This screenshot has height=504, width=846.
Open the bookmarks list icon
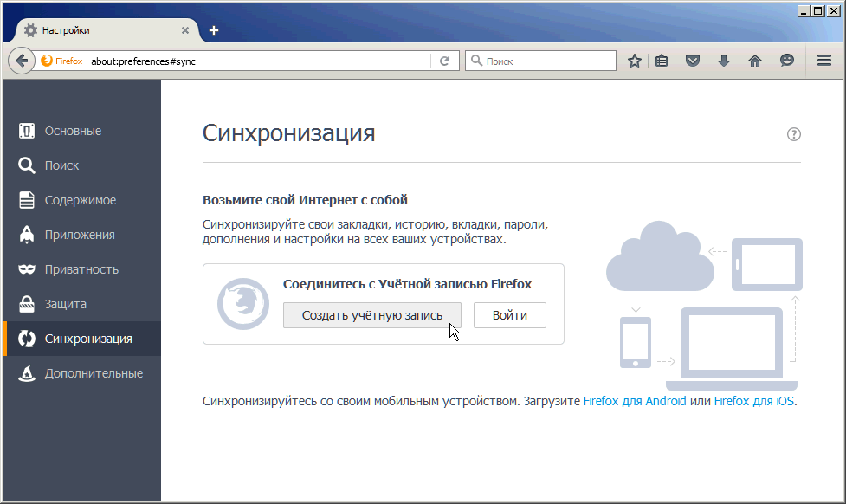662,61
